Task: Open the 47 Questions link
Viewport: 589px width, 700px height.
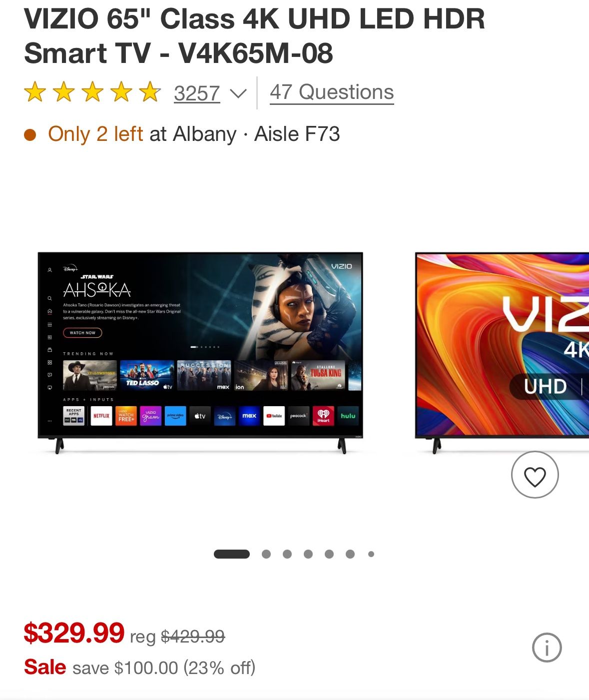Action: (332, 92)
